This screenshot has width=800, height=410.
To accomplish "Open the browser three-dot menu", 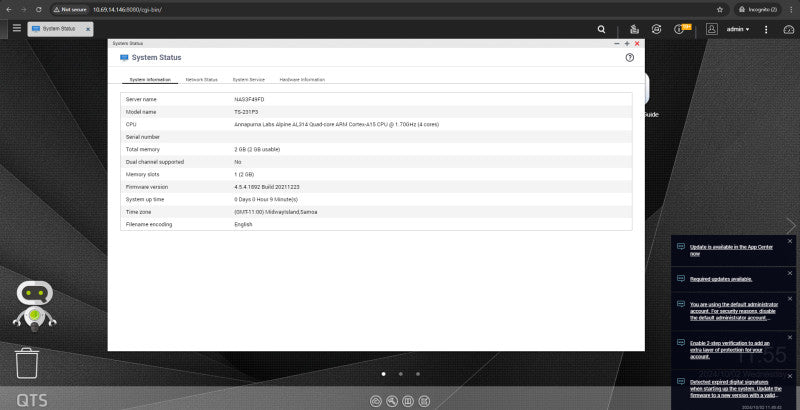I will coord(791,10).
